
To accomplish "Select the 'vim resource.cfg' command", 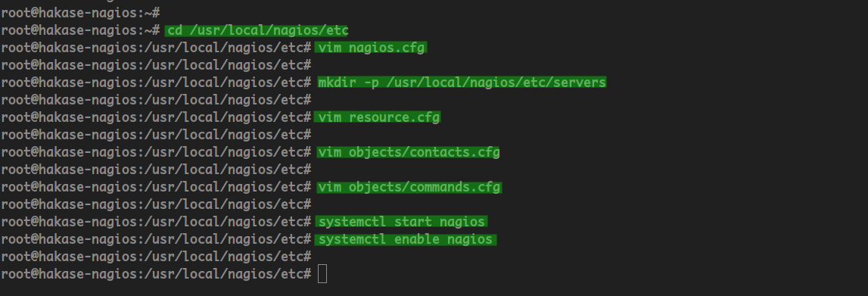I will [378, 117].
